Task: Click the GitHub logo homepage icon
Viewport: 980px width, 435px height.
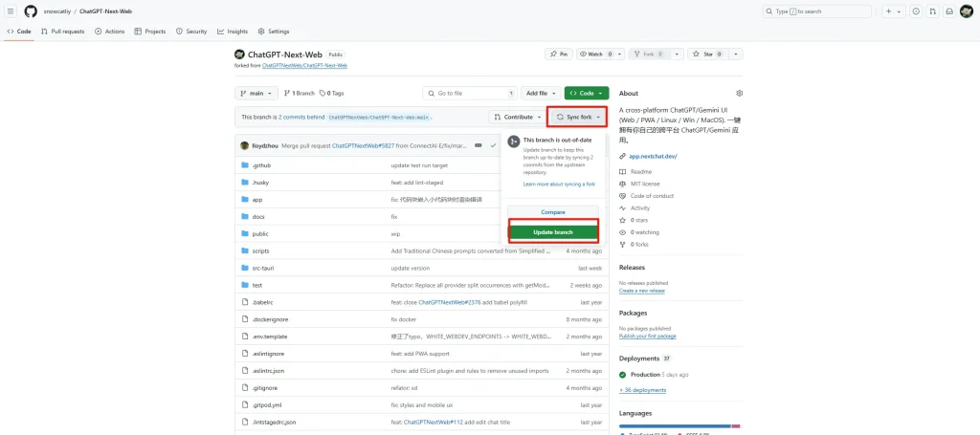Action: click(x=31, y=11)
